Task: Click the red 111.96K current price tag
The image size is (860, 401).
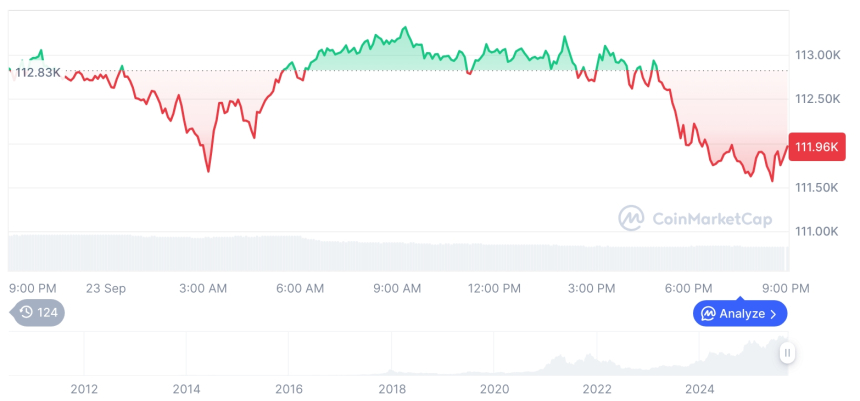Action: tap(818, 148)
